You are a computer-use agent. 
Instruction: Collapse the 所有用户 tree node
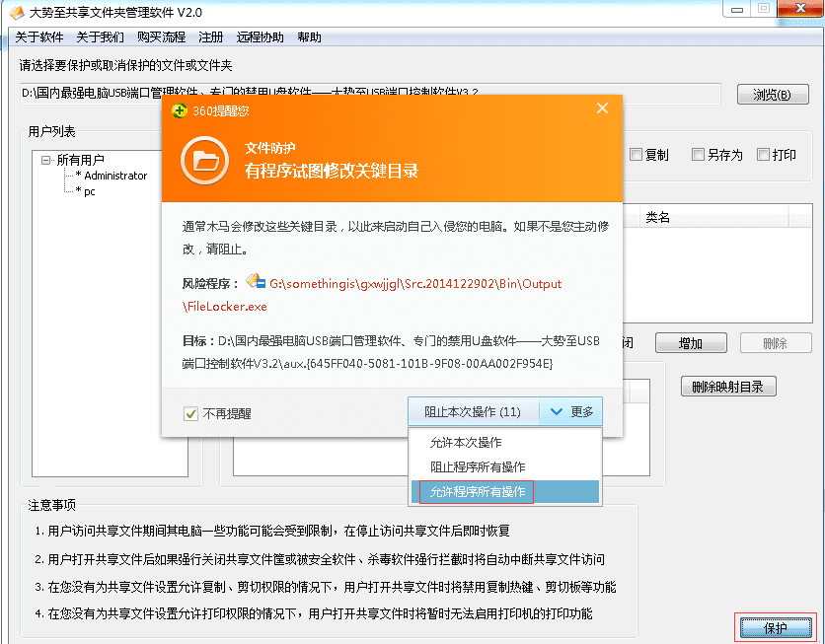tap(46, 160)
